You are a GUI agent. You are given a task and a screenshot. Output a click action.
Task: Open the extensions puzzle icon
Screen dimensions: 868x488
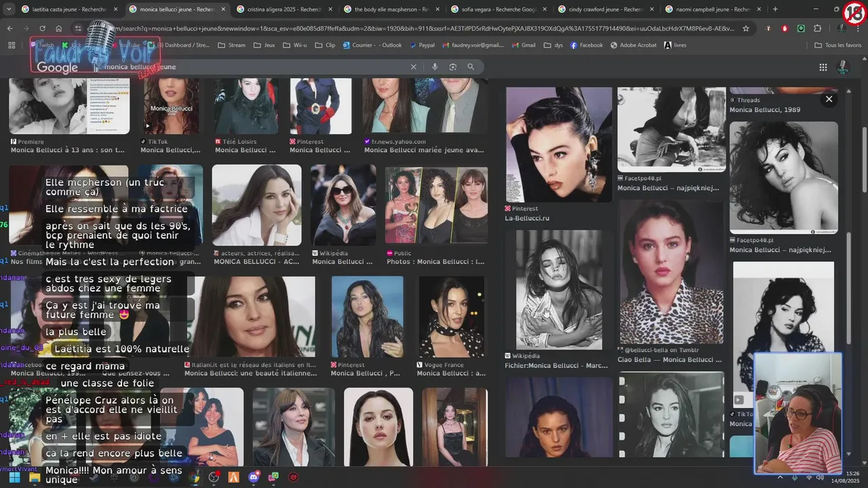[x=817, y=28]
